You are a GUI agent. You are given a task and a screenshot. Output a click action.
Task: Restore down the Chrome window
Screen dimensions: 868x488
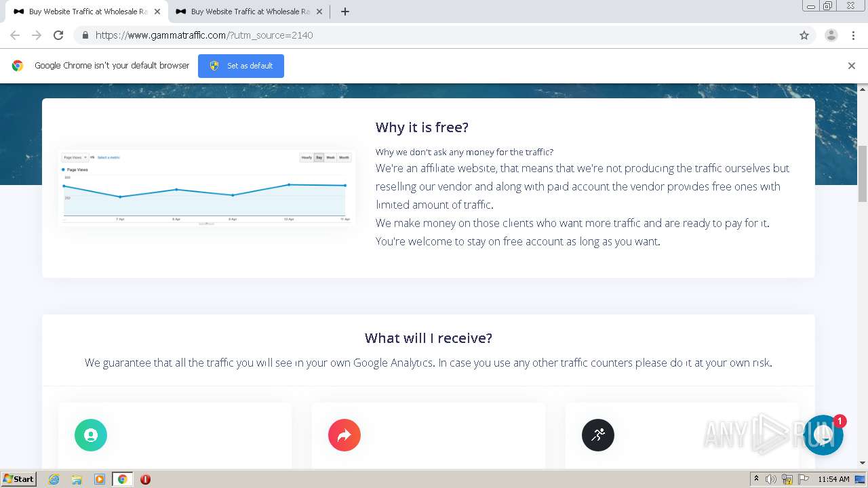(x=828, y=5)
